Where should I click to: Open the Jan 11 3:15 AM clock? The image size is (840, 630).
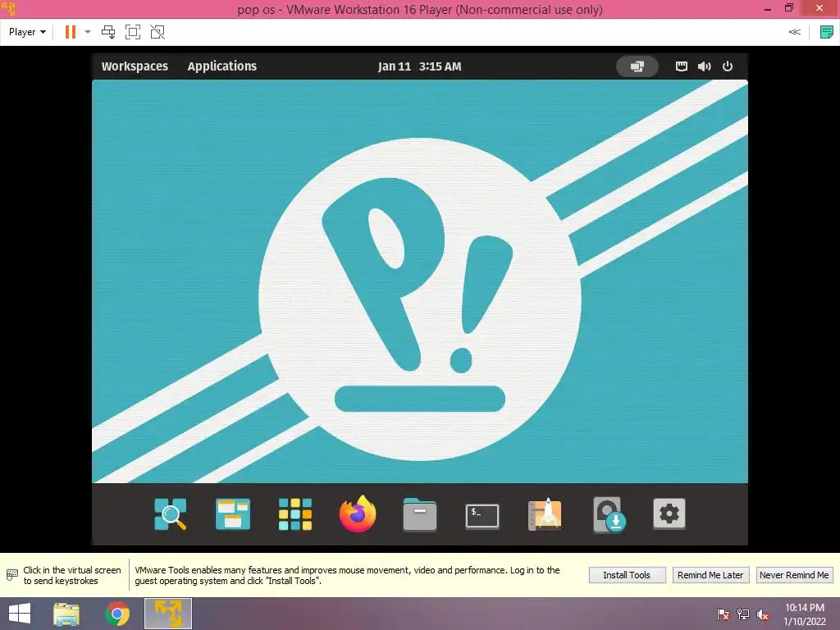click(x=419, y=66)
